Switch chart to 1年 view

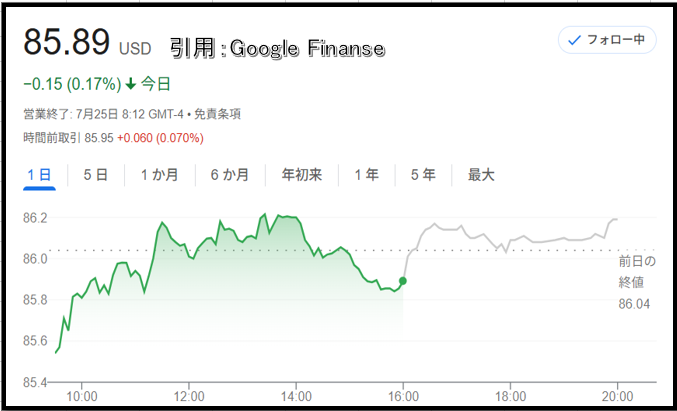[x=367, y=175]
